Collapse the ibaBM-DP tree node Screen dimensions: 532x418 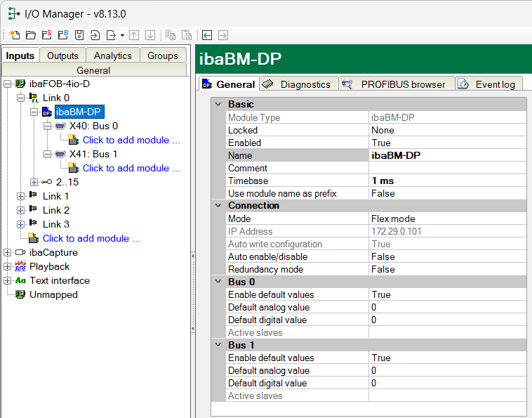coord(34,112)
